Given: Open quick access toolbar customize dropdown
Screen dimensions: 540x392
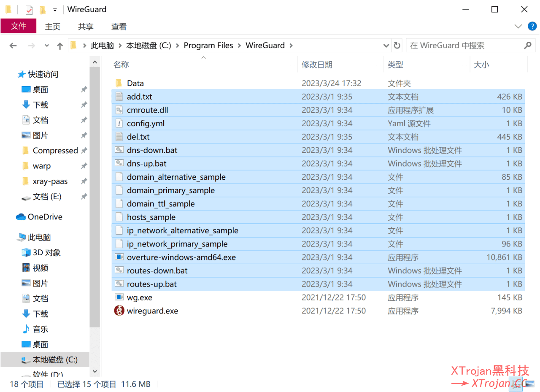Looking at the screenshot, I should (55, 10).
